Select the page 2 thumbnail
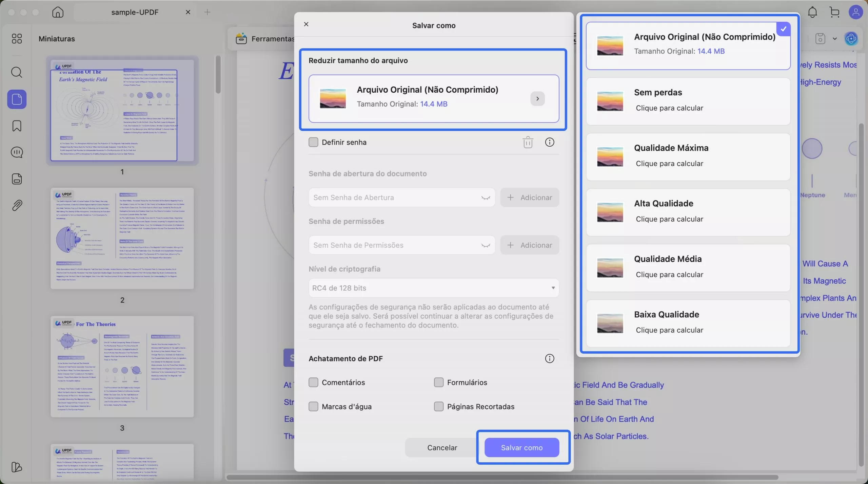The height and width of the screenshot is (484, 868). (122, 238)
